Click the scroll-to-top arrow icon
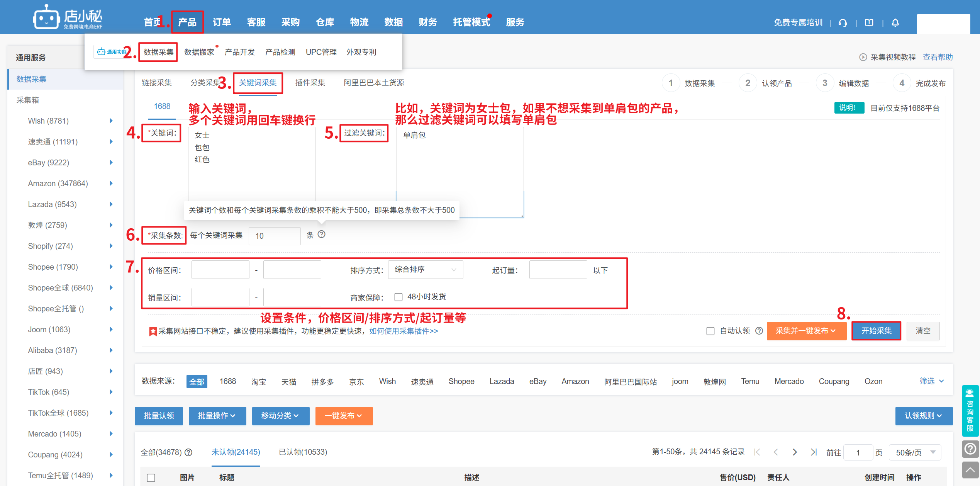 (x=970, y=470)
